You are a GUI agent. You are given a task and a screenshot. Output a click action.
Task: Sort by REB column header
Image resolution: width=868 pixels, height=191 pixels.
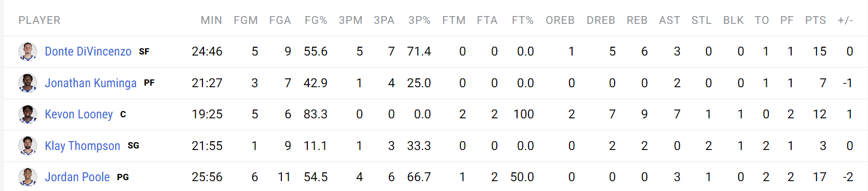click(x=637, y=20)
